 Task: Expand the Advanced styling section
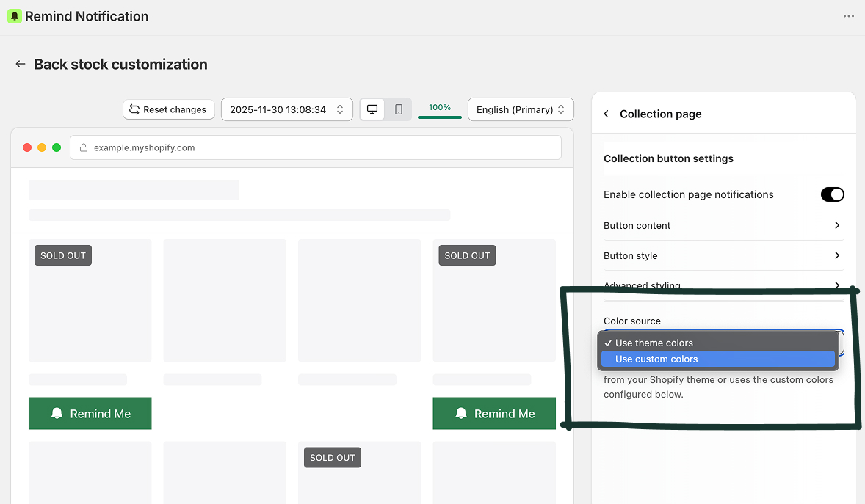click(723, 285)
